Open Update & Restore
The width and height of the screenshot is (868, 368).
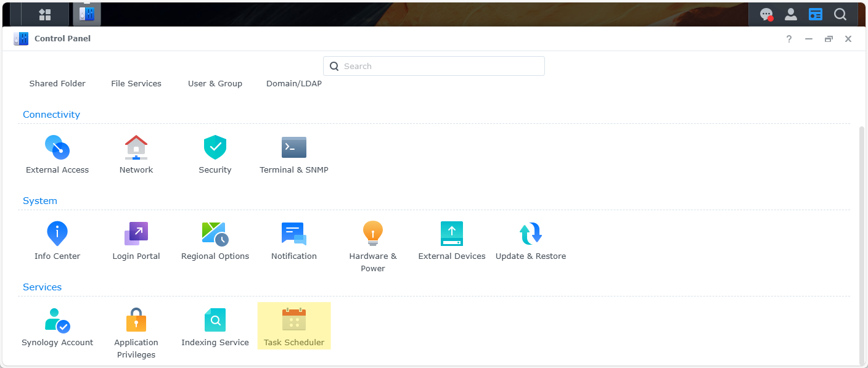click(531, 234)
